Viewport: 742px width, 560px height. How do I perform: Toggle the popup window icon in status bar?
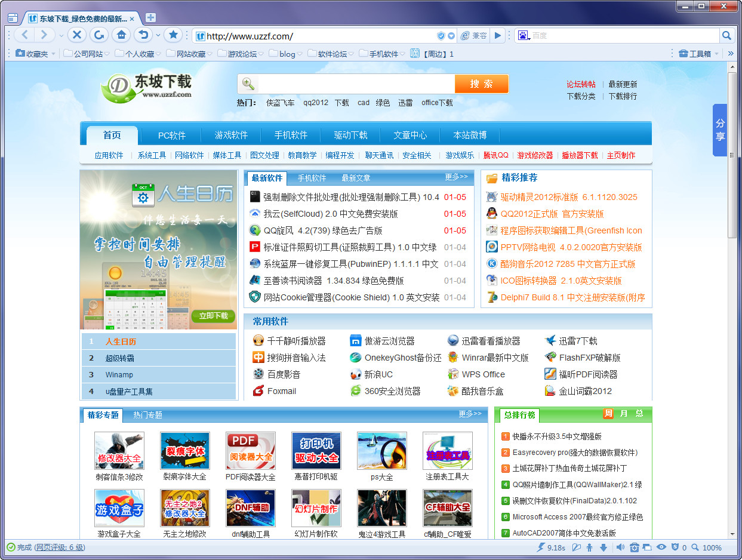648,547
